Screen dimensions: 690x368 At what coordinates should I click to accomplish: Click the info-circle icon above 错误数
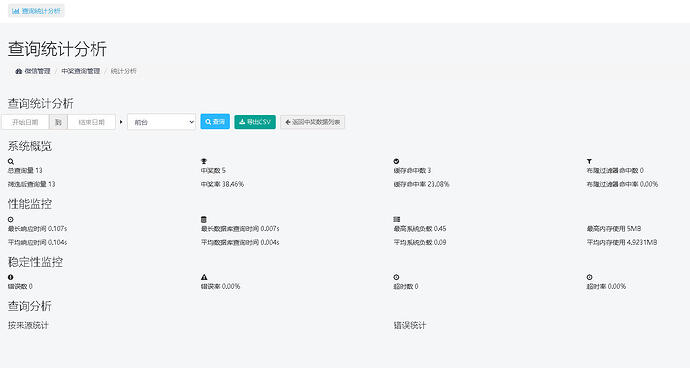11,277
